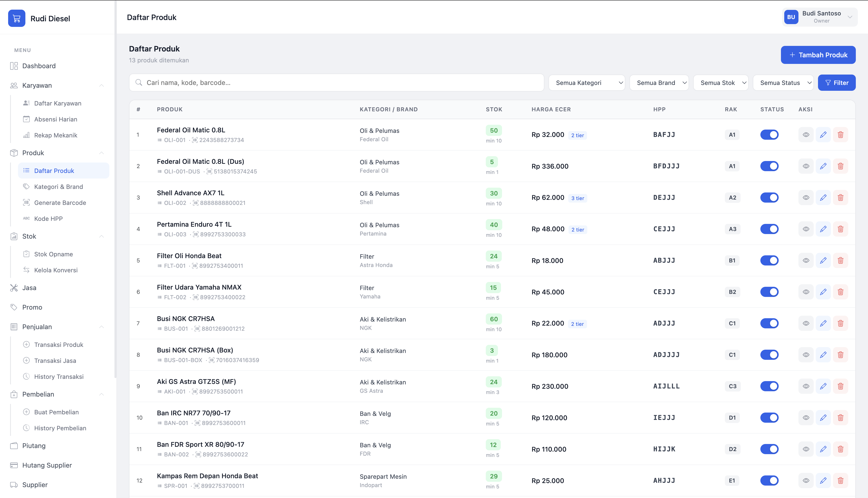Delete Kampas Rem Depan Honda Beat with trash icon
Viewport: 868px width, 498px height.
click(841, 481)
